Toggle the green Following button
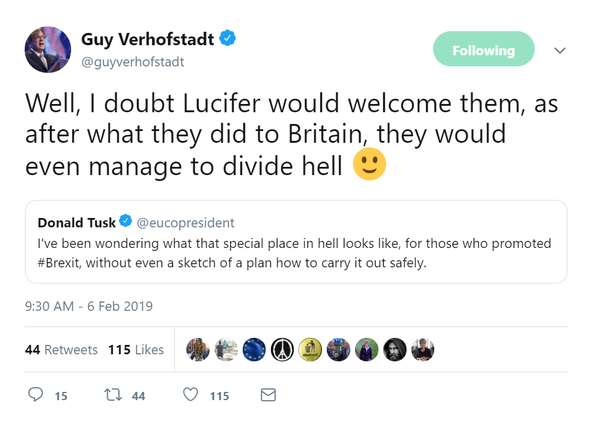Viewport: 600px width, 426px height. click(483, 50)
